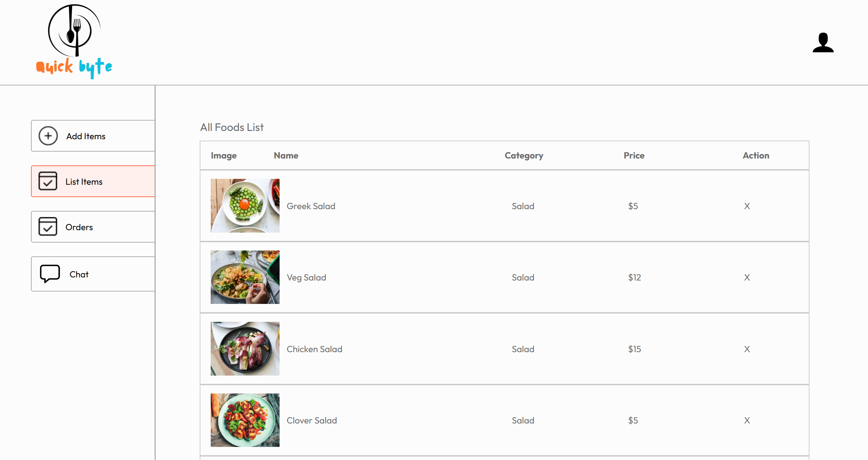Screen dimensions: 868x460
Task: Click the user profile icon
Action: [823, 42]
